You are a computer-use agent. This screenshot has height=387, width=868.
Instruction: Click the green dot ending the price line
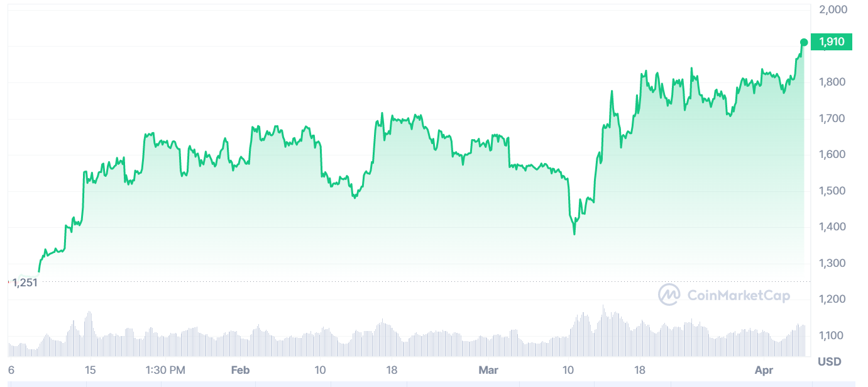point(804,42)
